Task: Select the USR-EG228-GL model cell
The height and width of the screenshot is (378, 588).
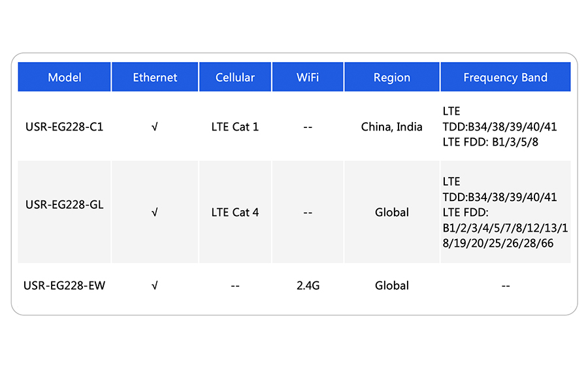Action: pos(65,204)
